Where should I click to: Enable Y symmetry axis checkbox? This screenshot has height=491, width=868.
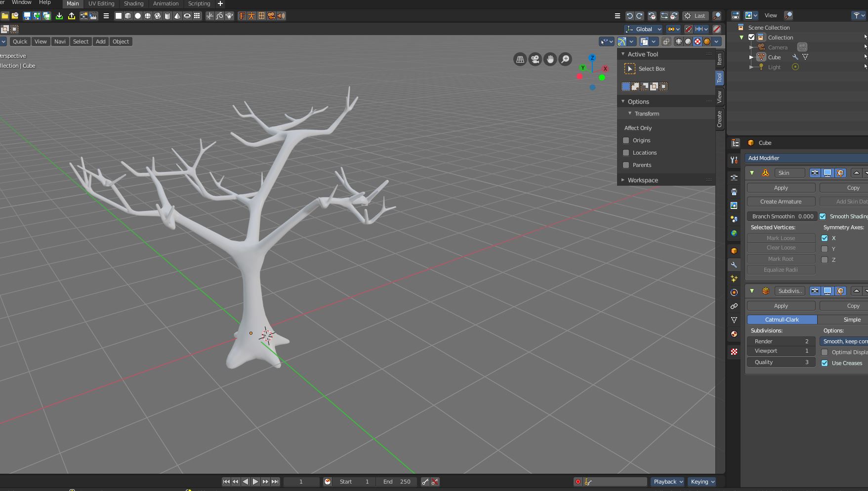(x=825, y=249)
